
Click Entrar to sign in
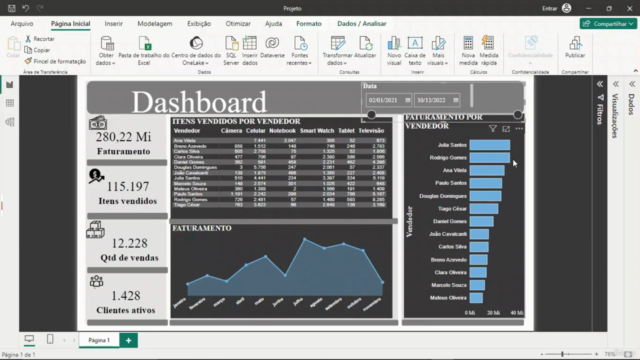(x=549, y=8)
